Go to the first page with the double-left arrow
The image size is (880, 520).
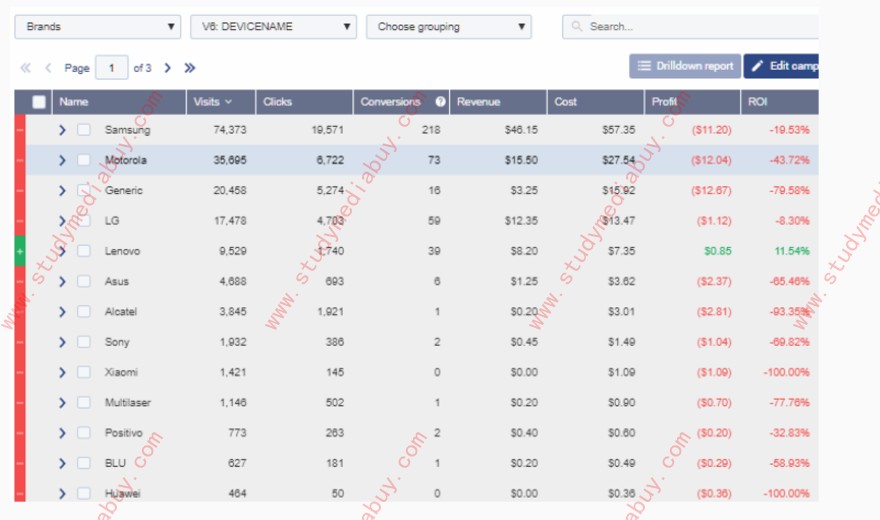[x=25, y=68]
